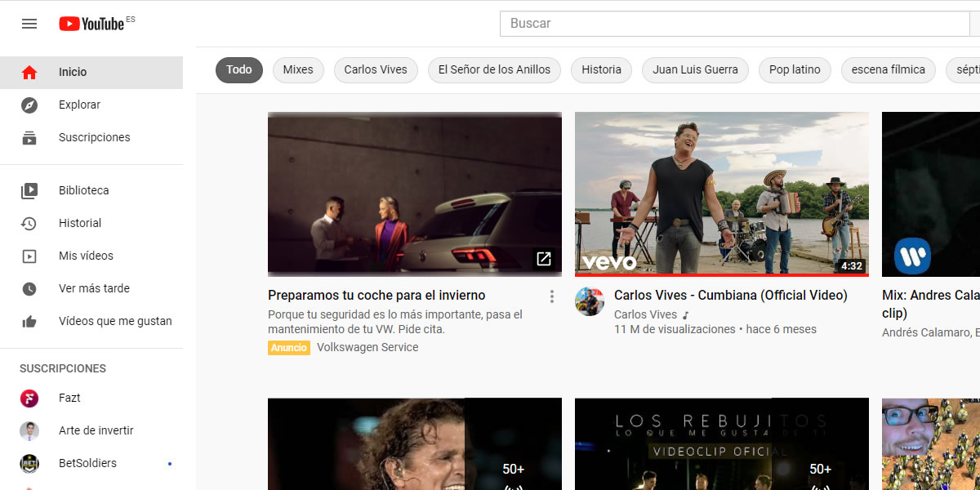The image size is (980, 490).
Task: Click the vevo logo on Cumbiana thumbnail
Action: [609, 262]
